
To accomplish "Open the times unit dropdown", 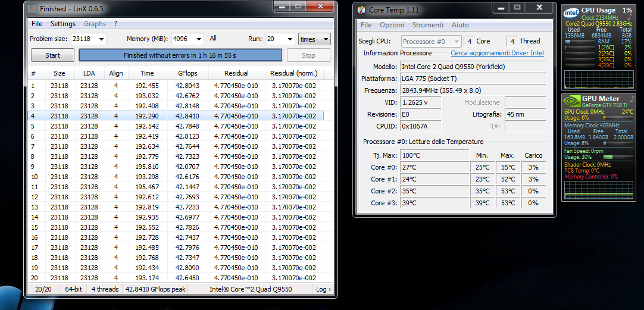I will tap(314, 39).
